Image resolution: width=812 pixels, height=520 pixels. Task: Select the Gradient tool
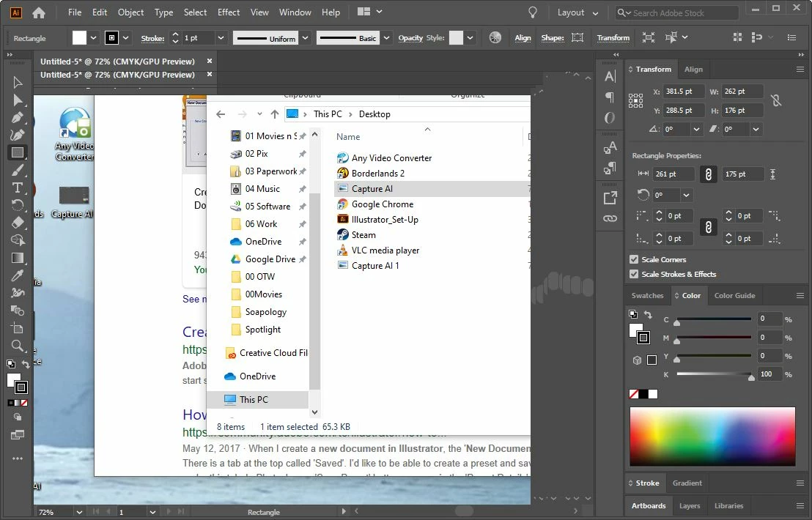click(17, 258)
